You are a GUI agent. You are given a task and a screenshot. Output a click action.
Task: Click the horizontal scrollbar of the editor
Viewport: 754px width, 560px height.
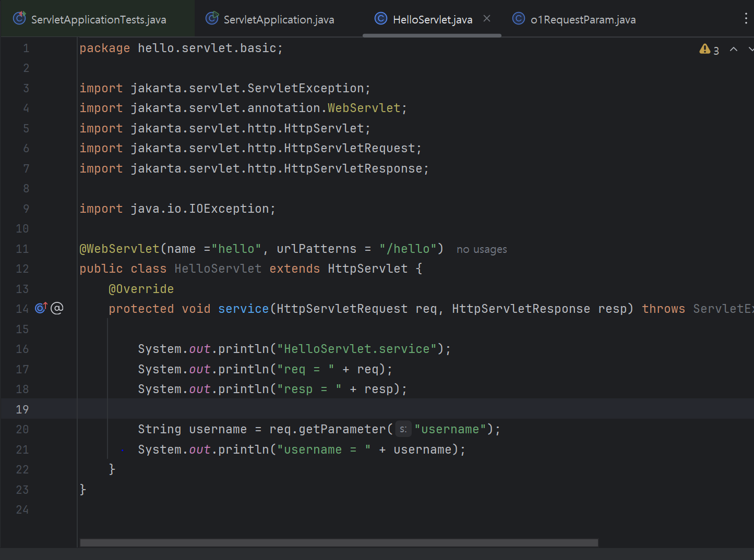[x=339, y=543]
